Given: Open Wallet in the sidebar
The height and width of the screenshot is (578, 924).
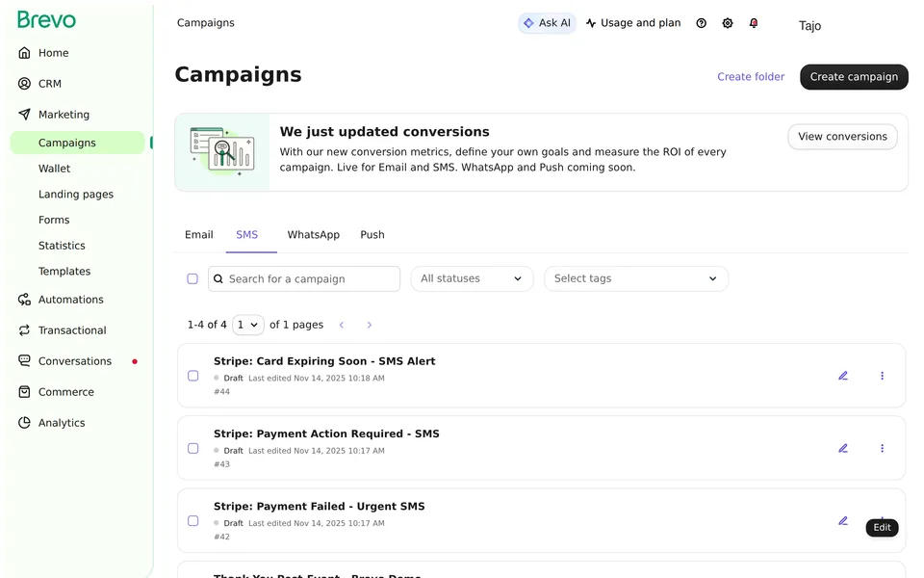Looking at the screenshot, I should point(54,169).
